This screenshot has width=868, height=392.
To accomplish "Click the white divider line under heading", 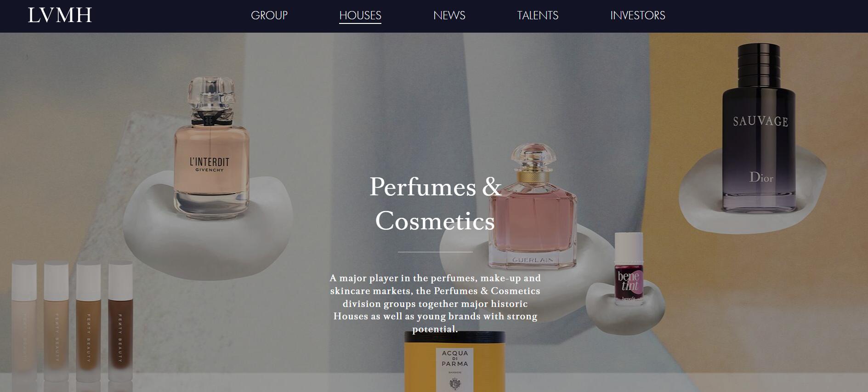I will coord(435,252).
